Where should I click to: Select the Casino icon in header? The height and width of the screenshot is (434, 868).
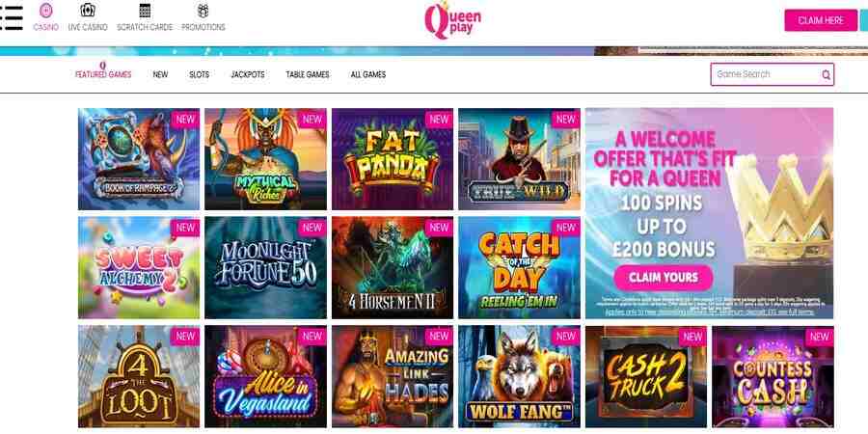pyautogui.click(x=46, y=10)
